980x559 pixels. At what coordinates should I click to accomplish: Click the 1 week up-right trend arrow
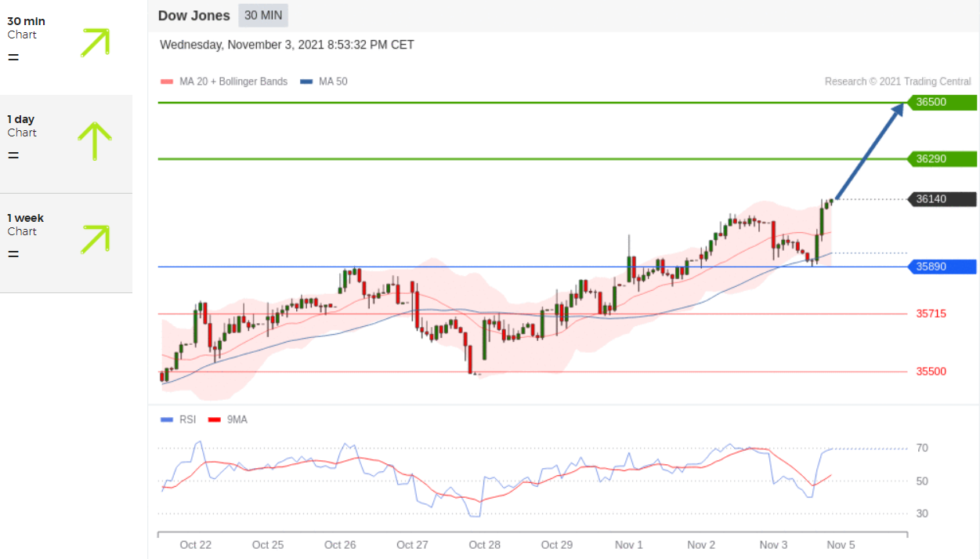point(95,239)
